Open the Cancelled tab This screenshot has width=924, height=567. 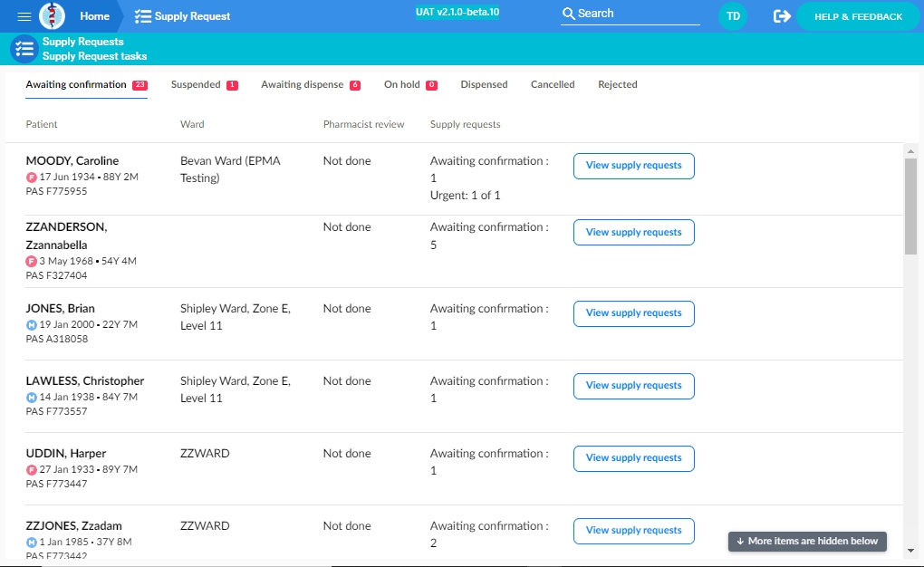coord(553,85)
